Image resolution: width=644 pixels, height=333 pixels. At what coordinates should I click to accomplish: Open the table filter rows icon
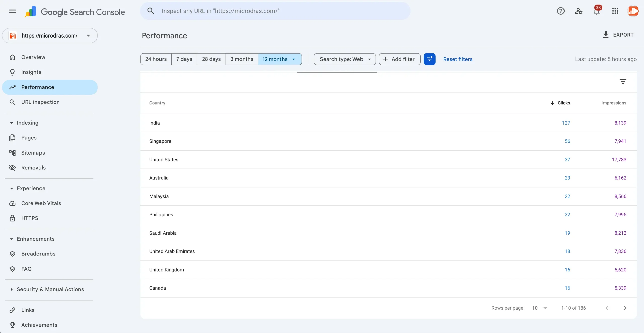click(623, 81)
